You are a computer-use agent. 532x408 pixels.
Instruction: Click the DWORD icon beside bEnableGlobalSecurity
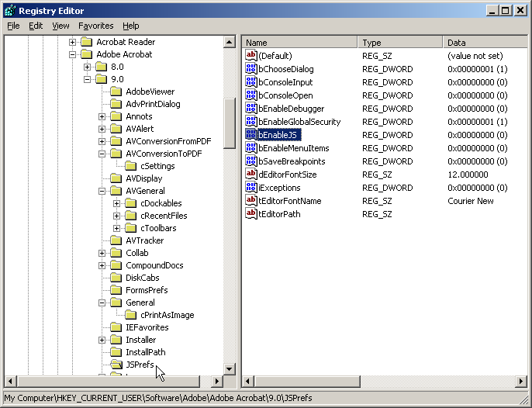pos(251,122)
